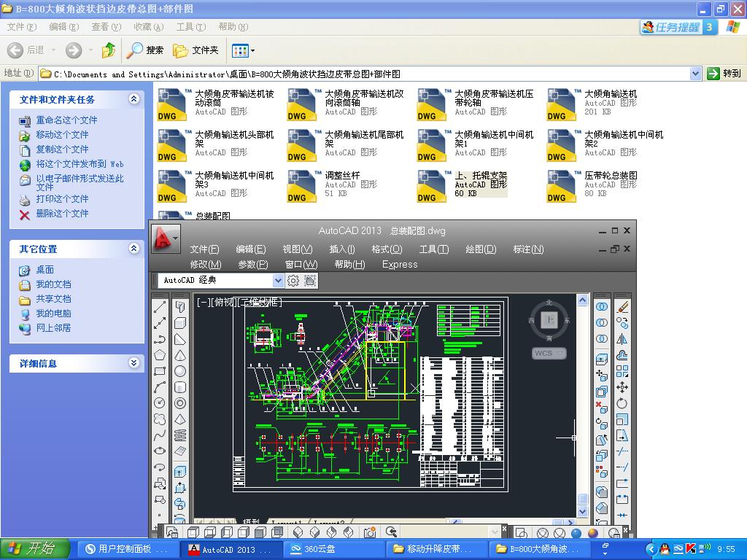Click the top face of the ViewCube
The width and height of the screenshot is (747, 560).
[x=550, y=320]
